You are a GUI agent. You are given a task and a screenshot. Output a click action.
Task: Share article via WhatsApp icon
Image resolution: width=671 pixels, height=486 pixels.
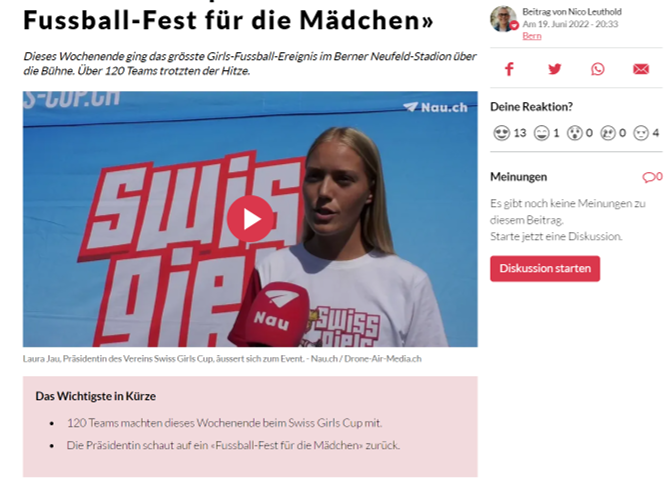click(x=598, y=69)
